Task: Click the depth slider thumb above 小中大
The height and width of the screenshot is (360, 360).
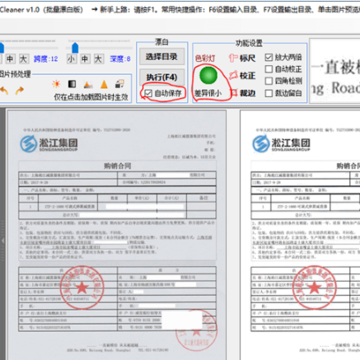Action: tap(75, 47)
